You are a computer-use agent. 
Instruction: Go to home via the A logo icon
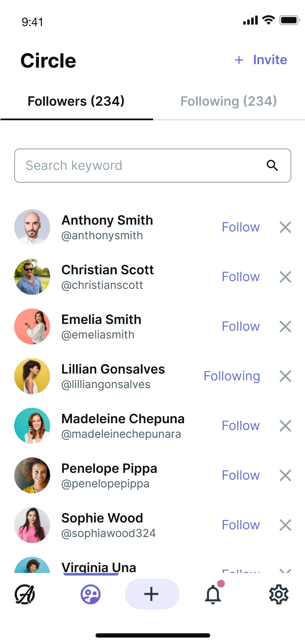tap(25, 594)
